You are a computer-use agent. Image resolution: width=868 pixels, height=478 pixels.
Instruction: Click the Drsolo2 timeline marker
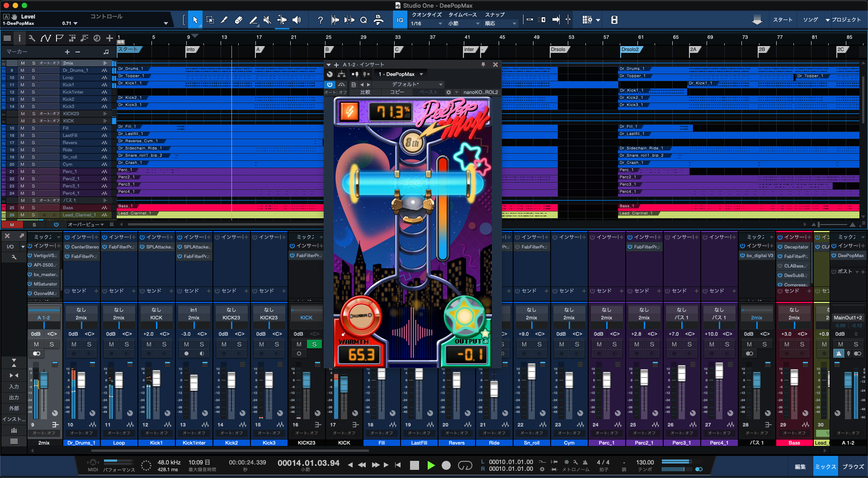[x=631, y=50]
